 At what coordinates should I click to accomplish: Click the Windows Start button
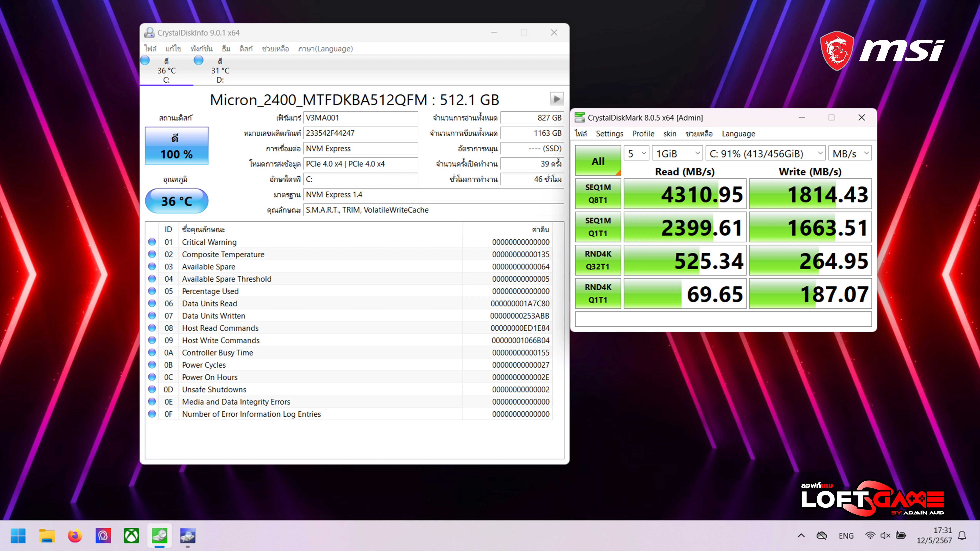click(x=18, y=536)
